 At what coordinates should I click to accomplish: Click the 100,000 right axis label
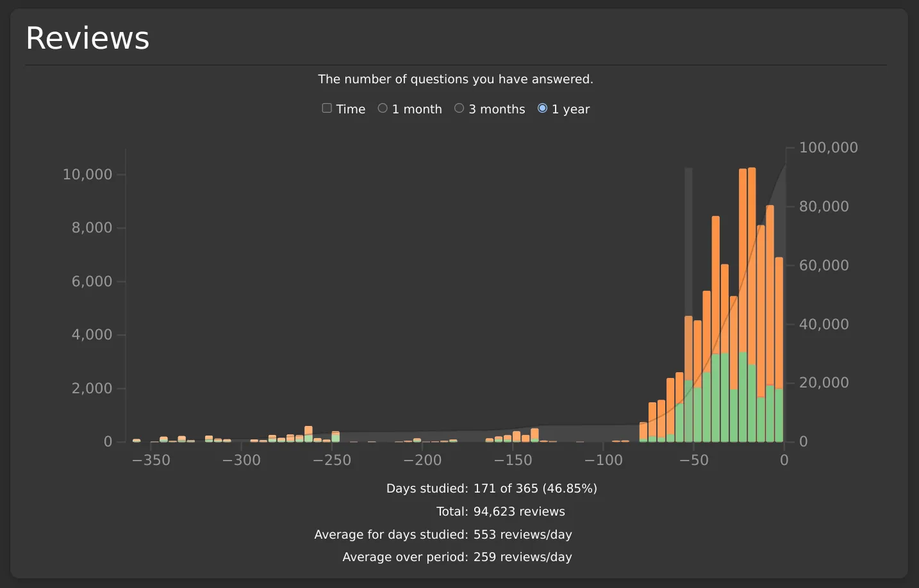click(828, 148)
